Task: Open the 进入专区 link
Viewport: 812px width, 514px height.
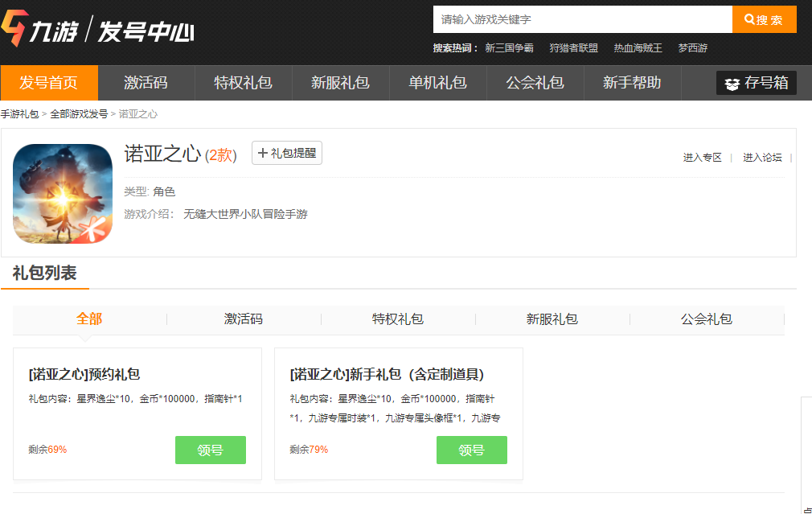Action: tap(703, 158)
